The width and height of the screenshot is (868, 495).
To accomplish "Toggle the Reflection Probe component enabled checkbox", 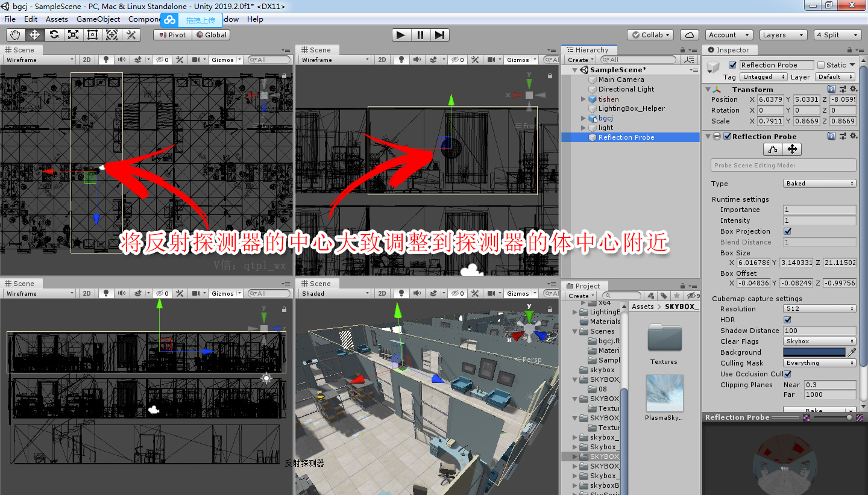I will [x=727, y=136].
